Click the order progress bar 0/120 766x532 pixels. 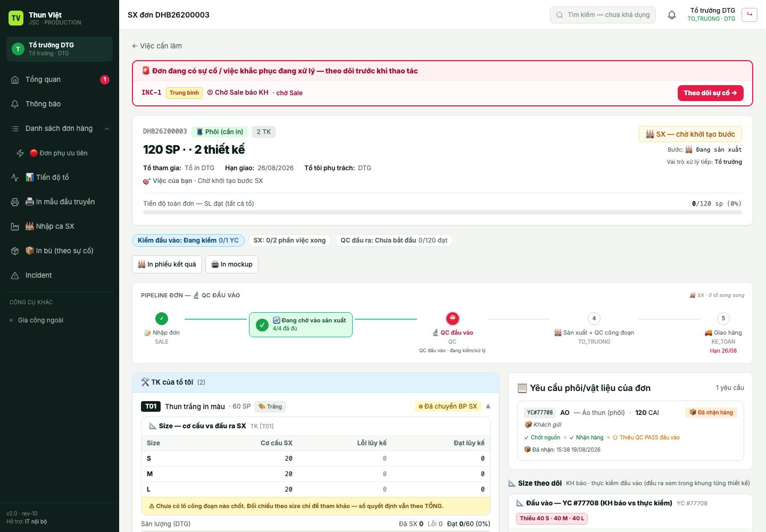click(x=443, y=212)
